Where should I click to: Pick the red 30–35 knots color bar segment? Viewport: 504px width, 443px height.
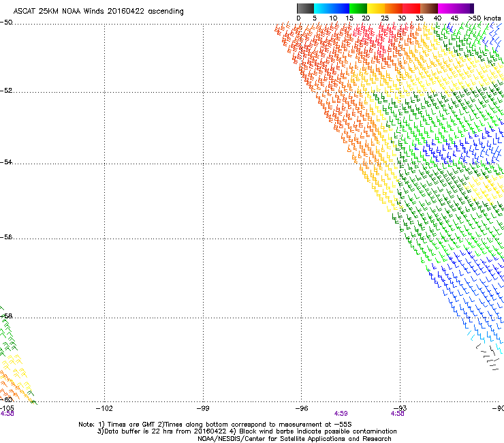[x=411, y=8]
